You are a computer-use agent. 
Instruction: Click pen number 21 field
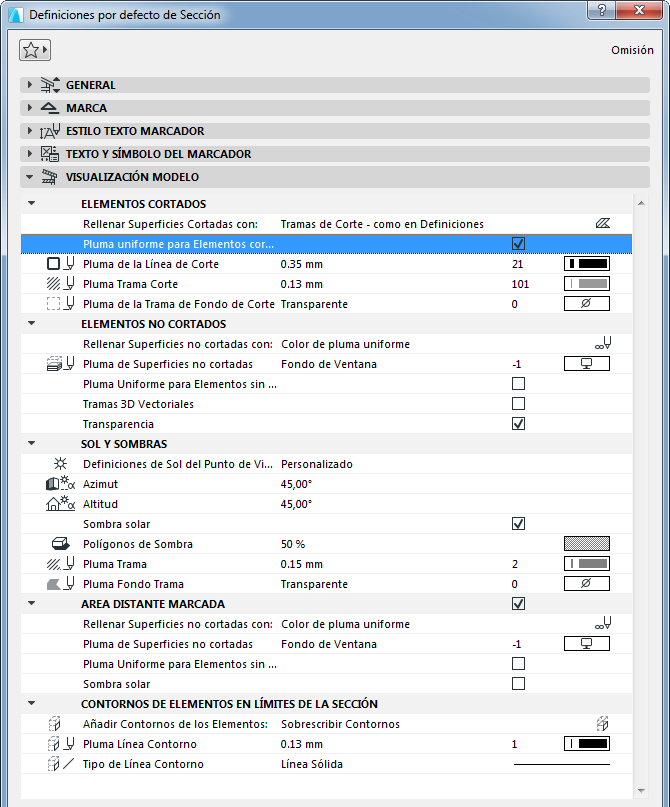(x=518, y=264)
